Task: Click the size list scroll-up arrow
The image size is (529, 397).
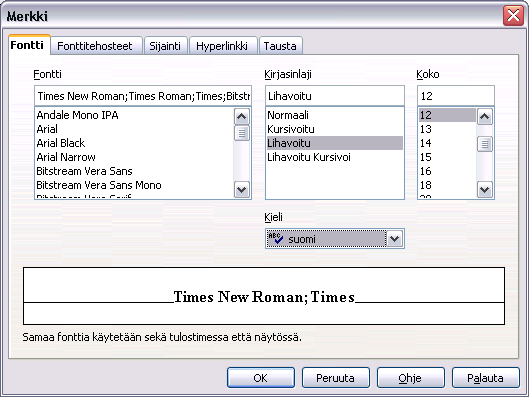Action: (x=484, y=117)
